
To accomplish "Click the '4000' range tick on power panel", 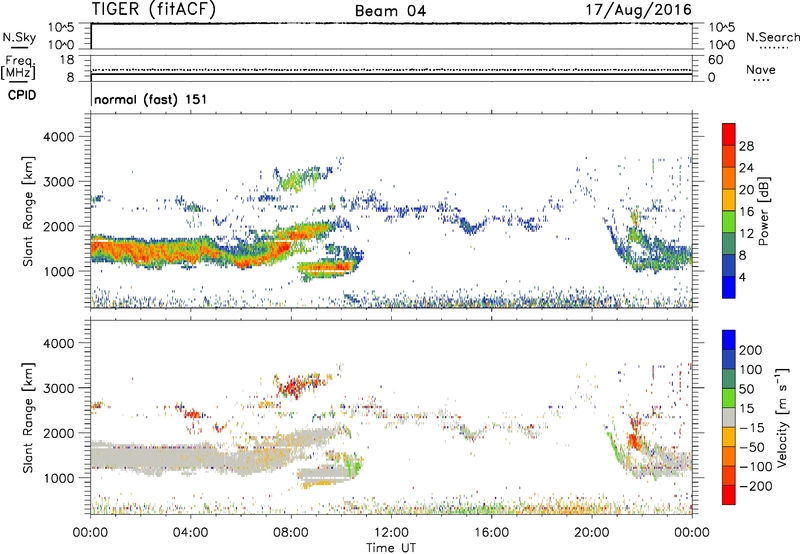I will (58, 137).
